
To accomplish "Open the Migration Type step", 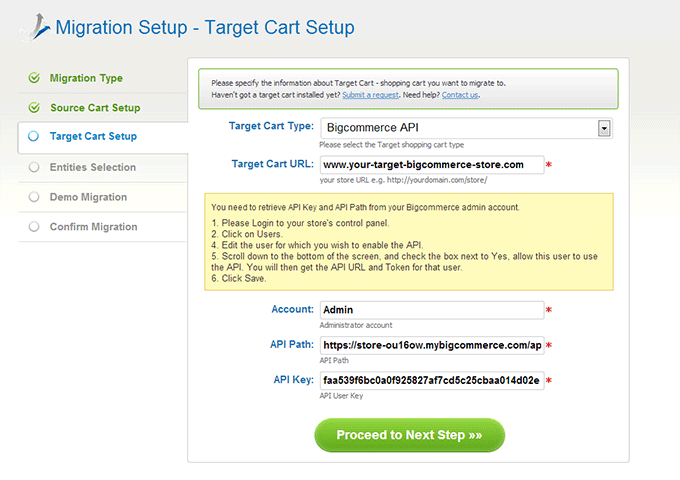I will 86,78.
